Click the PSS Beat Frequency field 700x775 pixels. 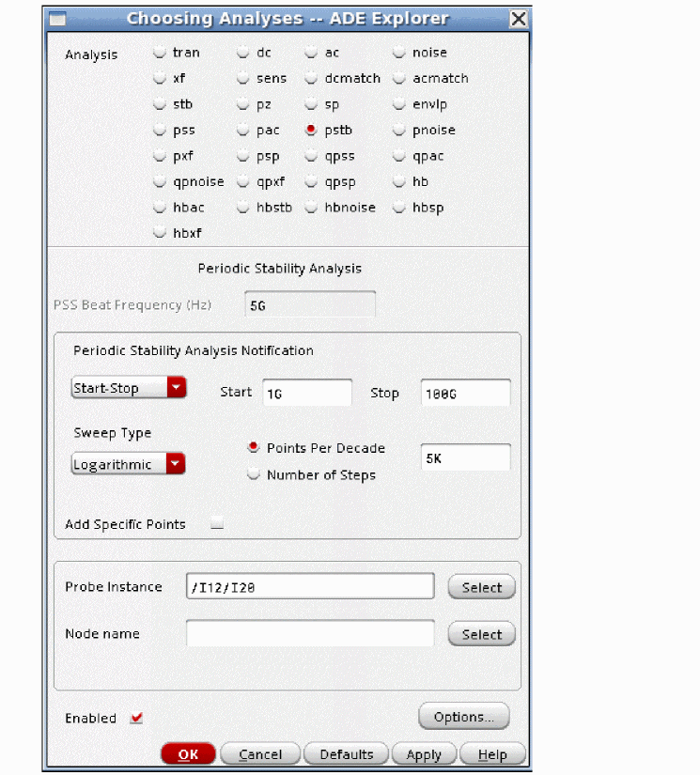(310, 304)
